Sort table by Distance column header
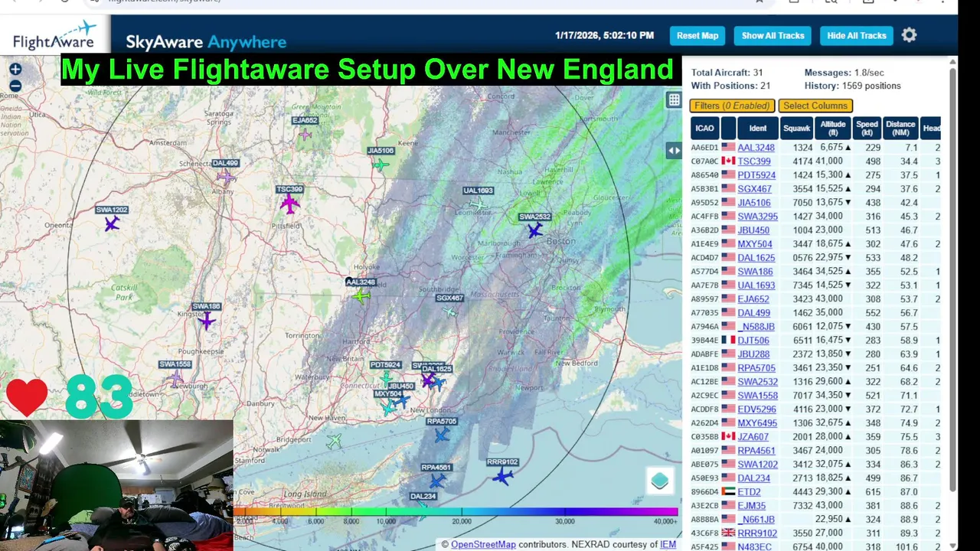980x551 pixels. click(x=900, y=128)
